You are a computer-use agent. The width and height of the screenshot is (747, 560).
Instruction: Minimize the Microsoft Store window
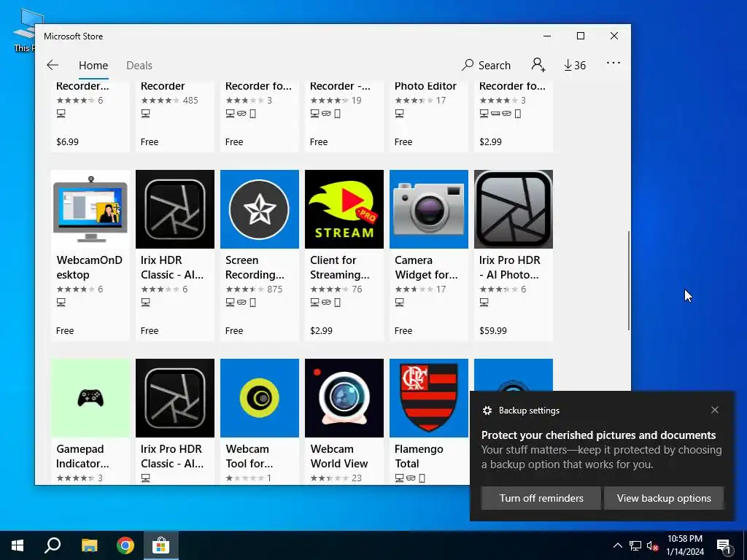pos(547,36)
